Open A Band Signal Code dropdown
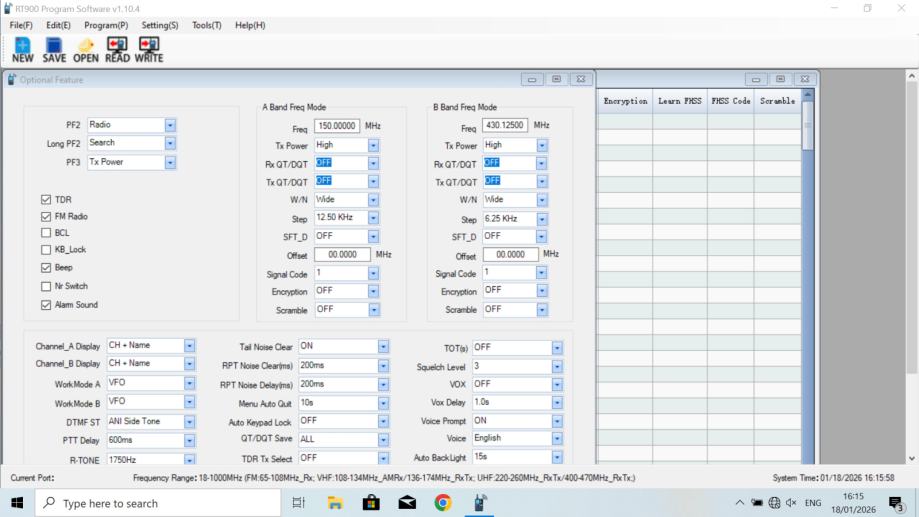Image resolution: width=919 pixels, height=517 pixels. [373, 274]
